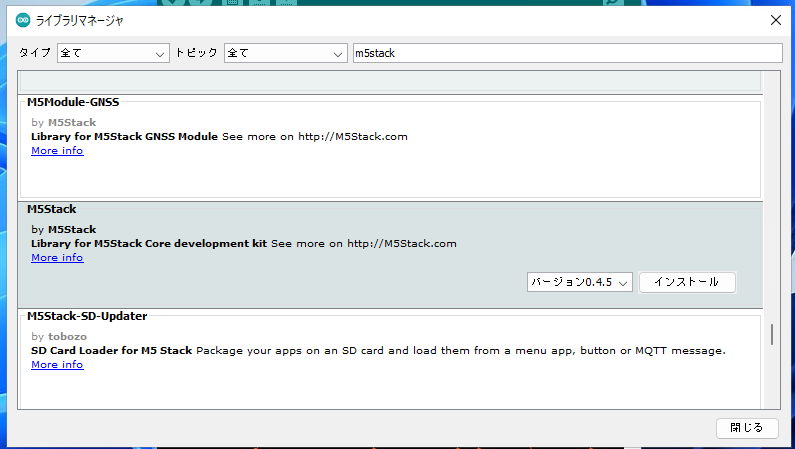Image resolution: width=795 pixels, height=449 pixels.
Task: Open the バージョン0.4.5 version dropdown
Action: 580,282
